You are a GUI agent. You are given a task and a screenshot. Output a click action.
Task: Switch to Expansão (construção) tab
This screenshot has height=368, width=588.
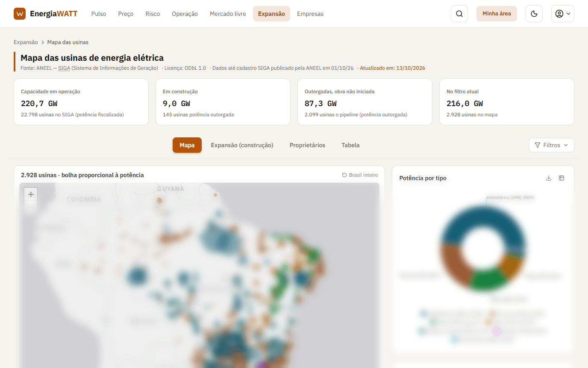pyautogui.click(x=242, y=145)
